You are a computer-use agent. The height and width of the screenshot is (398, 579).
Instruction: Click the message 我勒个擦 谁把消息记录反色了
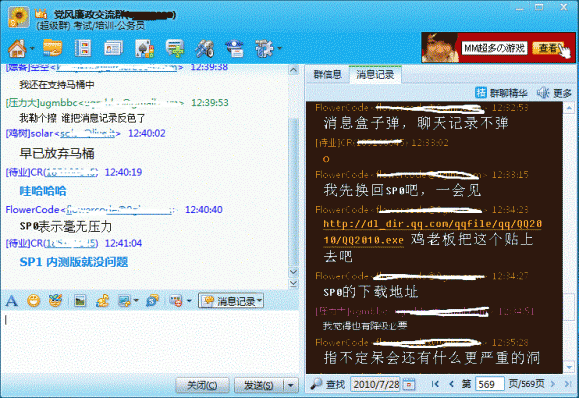pyautogui.click(x=82, y=118)
